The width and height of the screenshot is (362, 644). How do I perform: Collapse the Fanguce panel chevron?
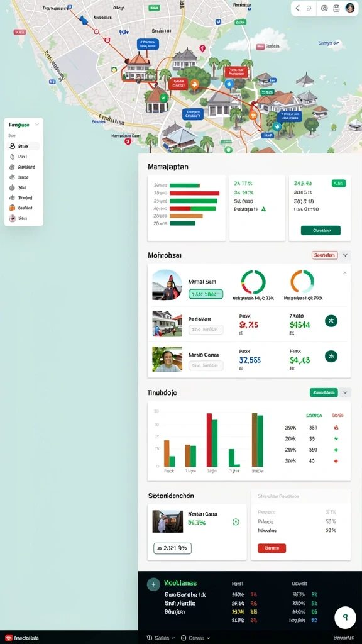pyautogui.click(x=37, y=125)
